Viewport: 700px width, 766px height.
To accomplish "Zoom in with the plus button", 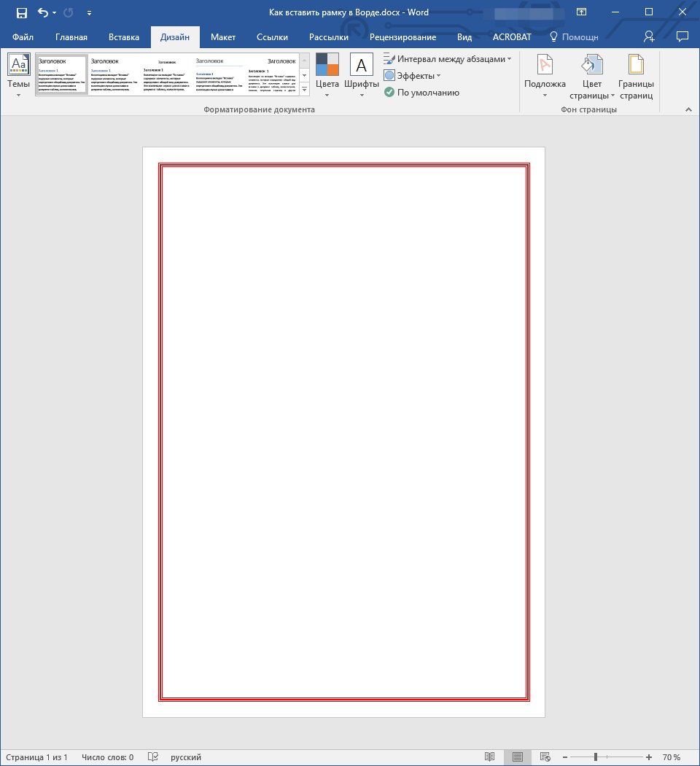I will 649,757.
